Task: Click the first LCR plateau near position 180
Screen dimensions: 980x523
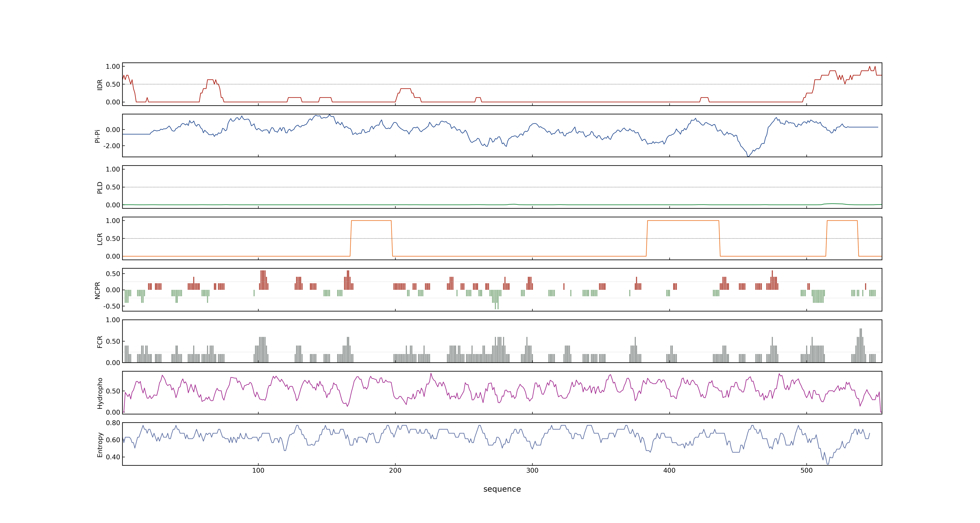Action: (x=371, y=221)
